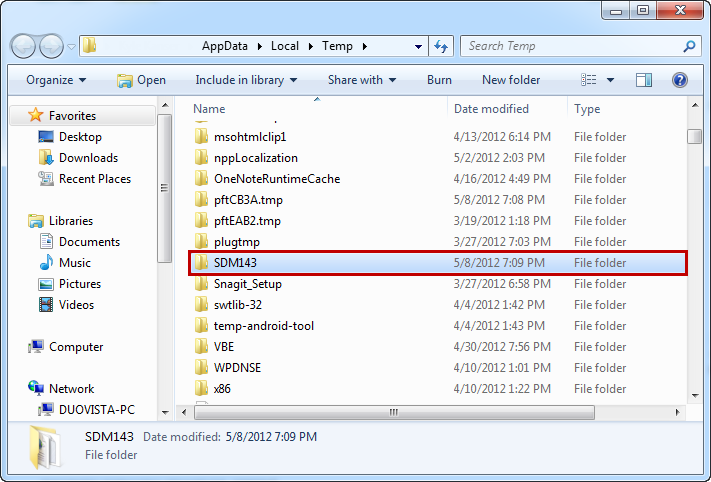Sort by the Type column header
The height and width of the screenshot is (482, 711).
(587, 109)
